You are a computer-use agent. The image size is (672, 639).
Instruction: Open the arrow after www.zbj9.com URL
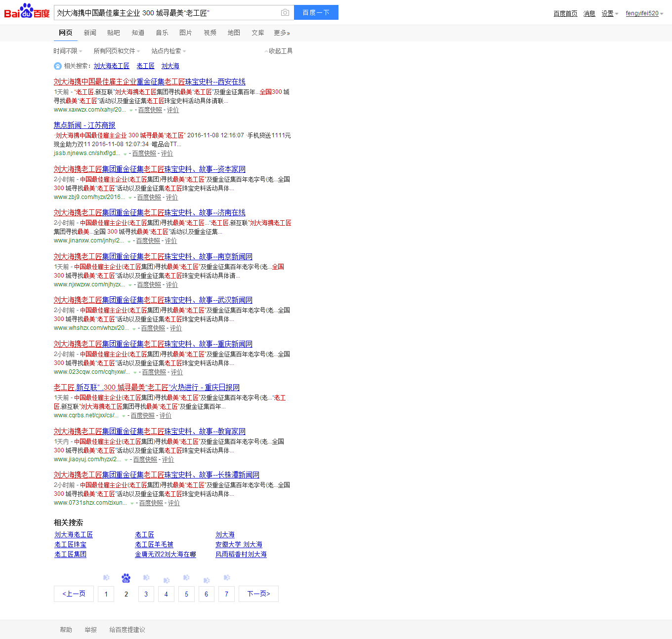[x=130, y=198]
